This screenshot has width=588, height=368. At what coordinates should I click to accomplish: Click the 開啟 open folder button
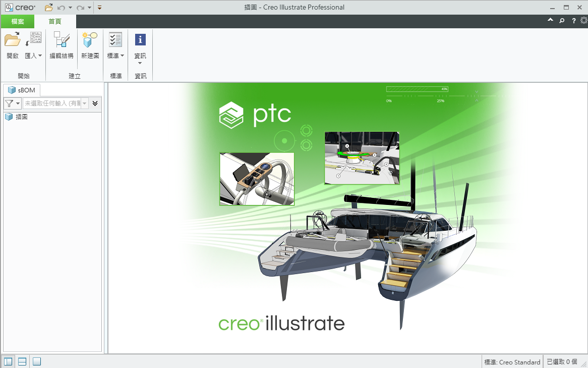point(13,45)
